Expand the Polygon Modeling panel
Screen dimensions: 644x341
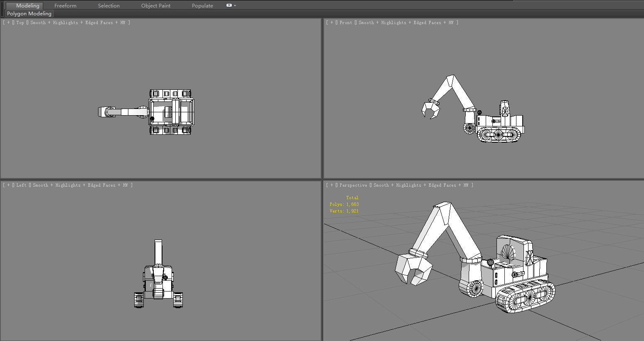pyautogui.click(x=29, y=13)
